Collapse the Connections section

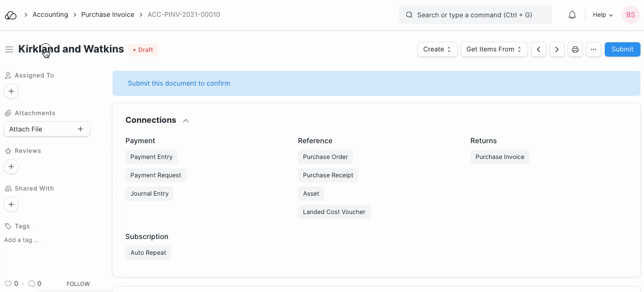pyautogui.click(x=186, y=121)
